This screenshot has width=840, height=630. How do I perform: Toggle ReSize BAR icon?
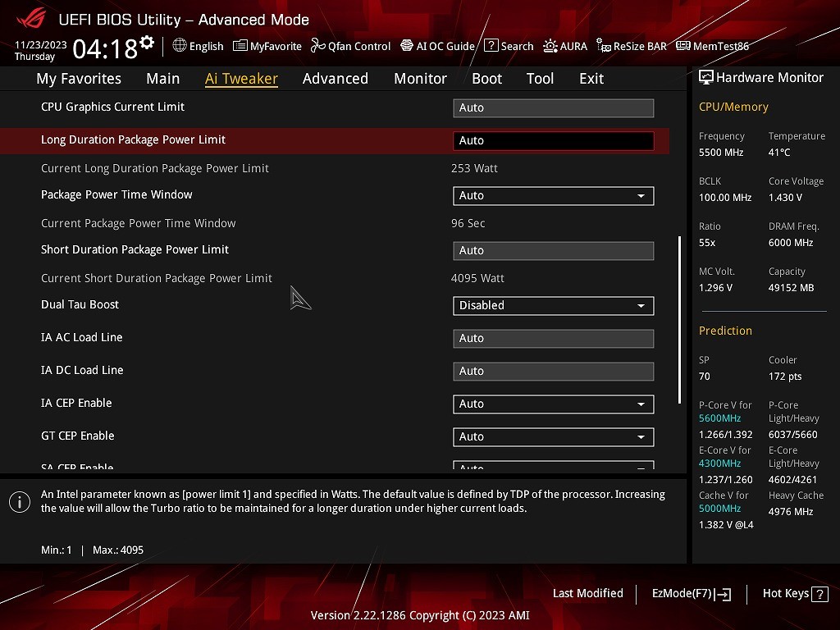[x=604, y=46]
